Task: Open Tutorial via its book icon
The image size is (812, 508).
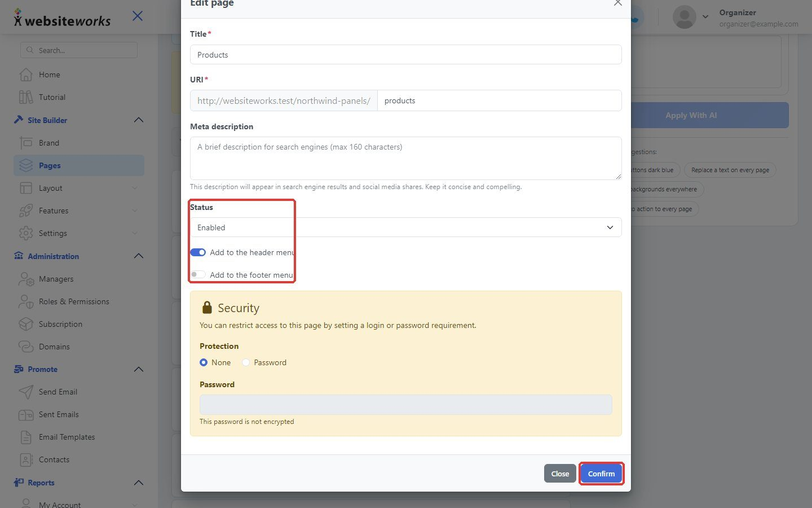Action: [x=25, y=97]
